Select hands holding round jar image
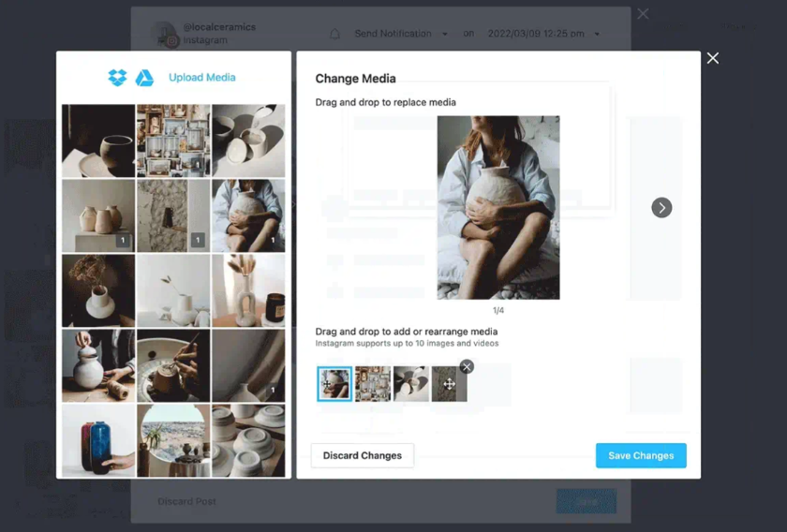 pos(98,365)
